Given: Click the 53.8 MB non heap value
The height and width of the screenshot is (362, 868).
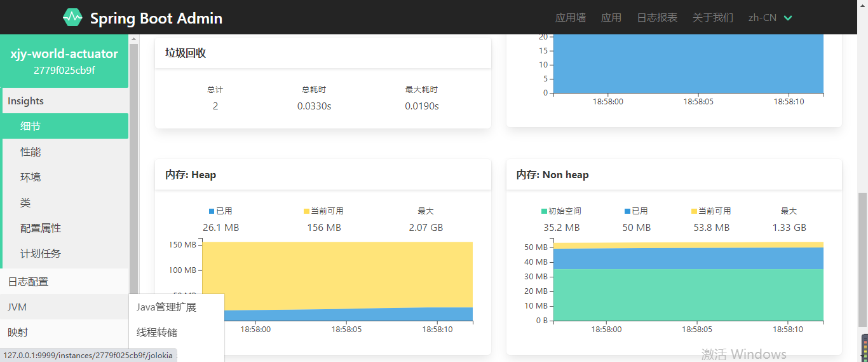Looking at the screenshot, I should click(x=711, y=227).
